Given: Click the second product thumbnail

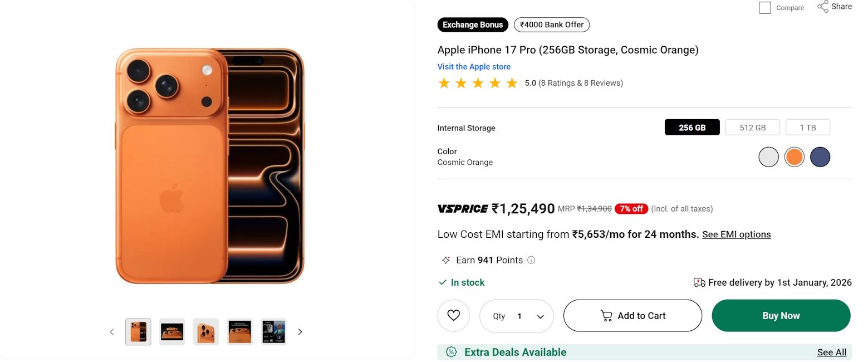Looking at the screenshot, I should coord(171,331).
